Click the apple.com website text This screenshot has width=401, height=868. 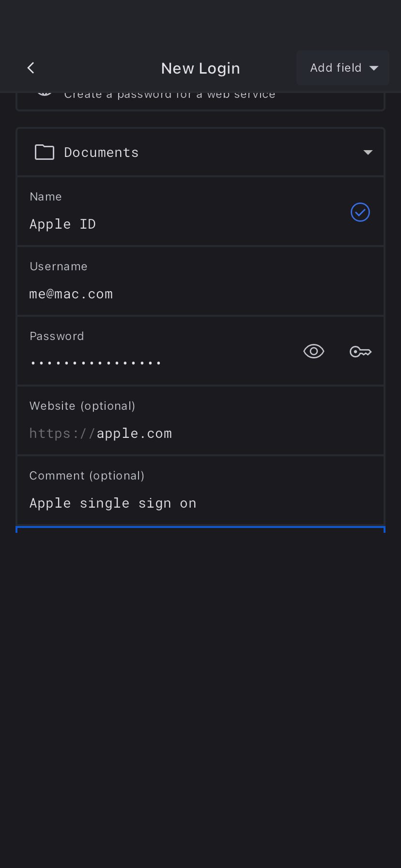(x=134, y=434)
